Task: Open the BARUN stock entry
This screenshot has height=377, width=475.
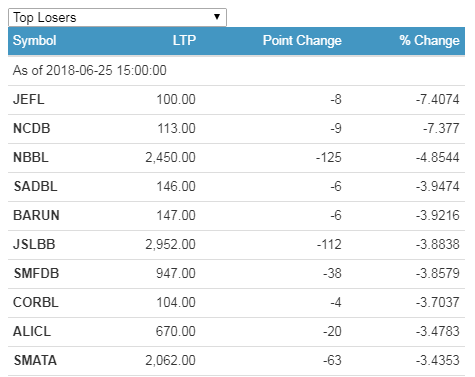Action: click(x=36, y=215)
